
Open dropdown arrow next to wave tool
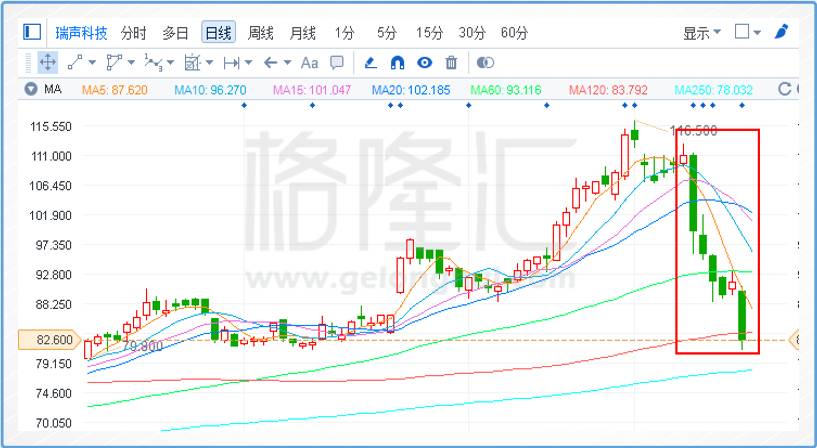(x=170, y=63)
